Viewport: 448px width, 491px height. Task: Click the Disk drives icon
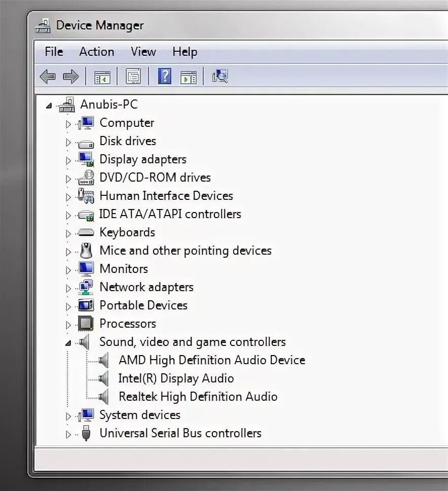[x=86, y=144]
